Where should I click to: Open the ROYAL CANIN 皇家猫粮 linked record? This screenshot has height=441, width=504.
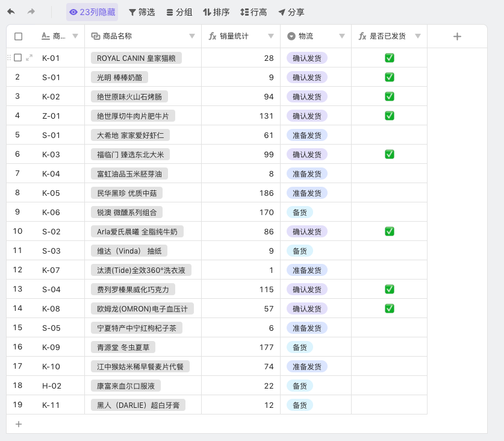tap(136, 58)
